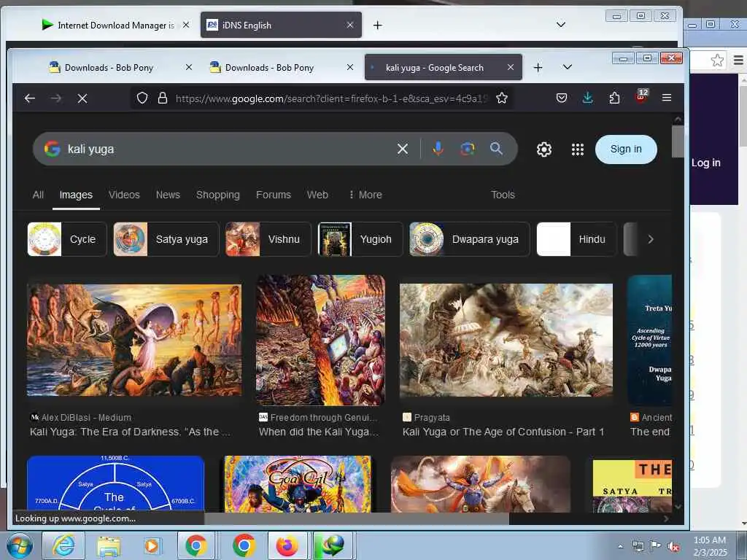Close the Internet Download Manager tab
The image size is (747, 560).
click(x=186, y=25)
